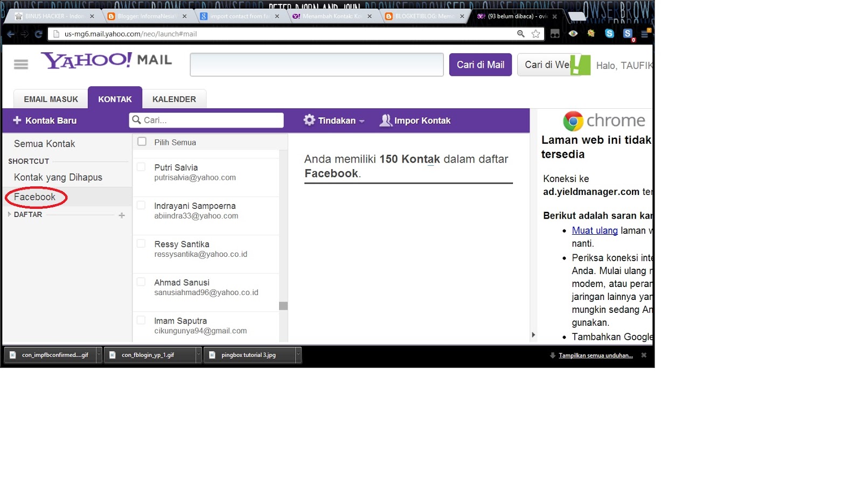Open dropdown arrow for con_fblogin_yp_1.gif download
The image size is (862, 504).
(x=198, y=355)
